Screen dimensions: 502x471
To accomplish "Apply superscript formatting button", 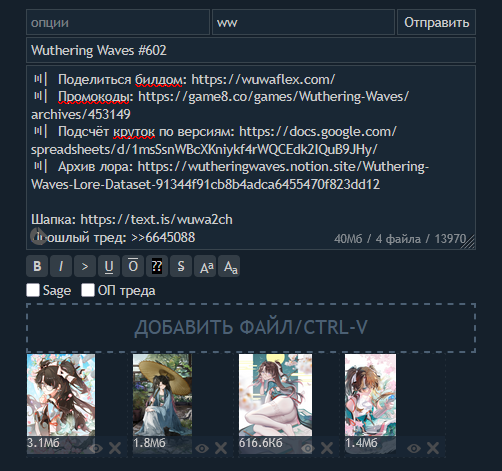I will [205, 266].
